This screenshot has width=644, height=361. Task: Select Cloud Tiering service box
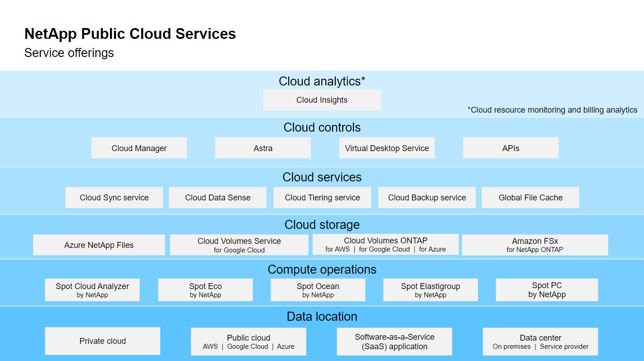point(322,198)
